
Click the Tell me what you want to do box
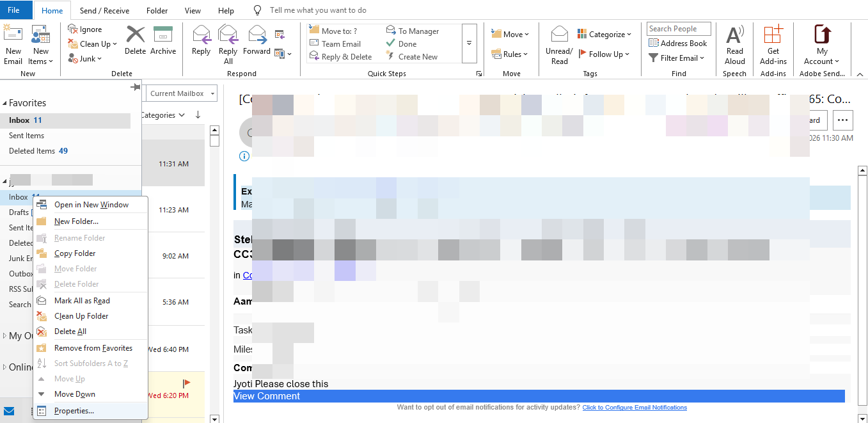(318, 10)
